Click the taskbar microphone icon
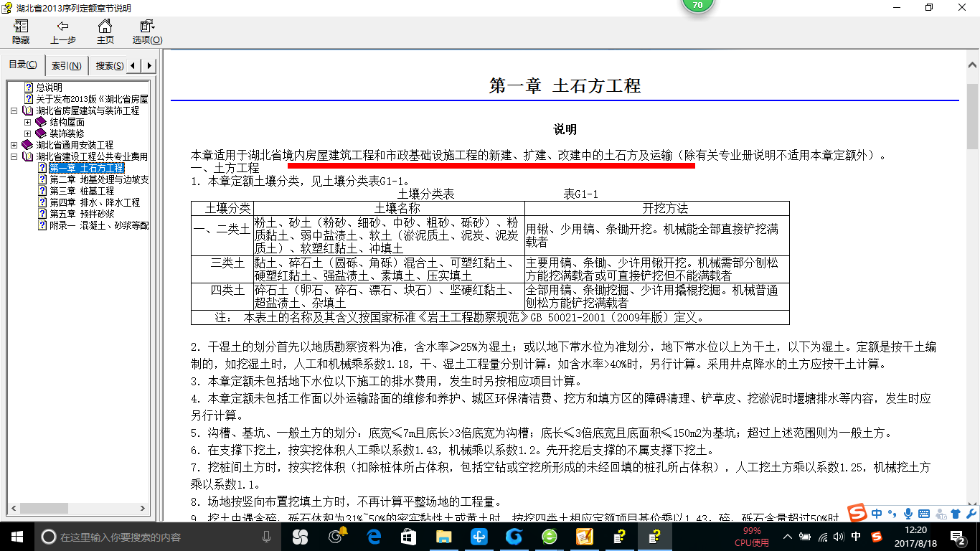The width and height of the screenshot is (980, 551). 266,537
